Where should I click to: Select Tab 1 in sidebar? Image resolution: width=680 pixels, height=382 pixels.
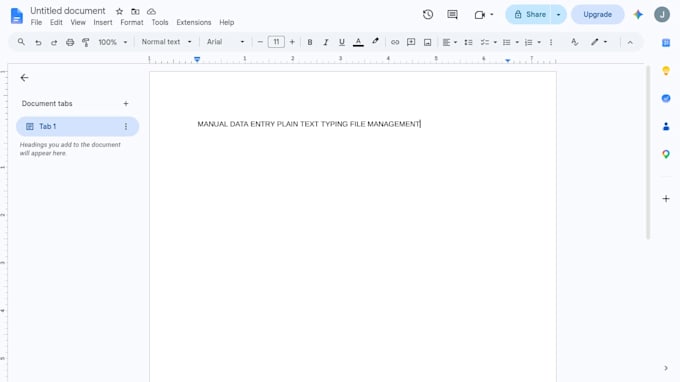77,126
